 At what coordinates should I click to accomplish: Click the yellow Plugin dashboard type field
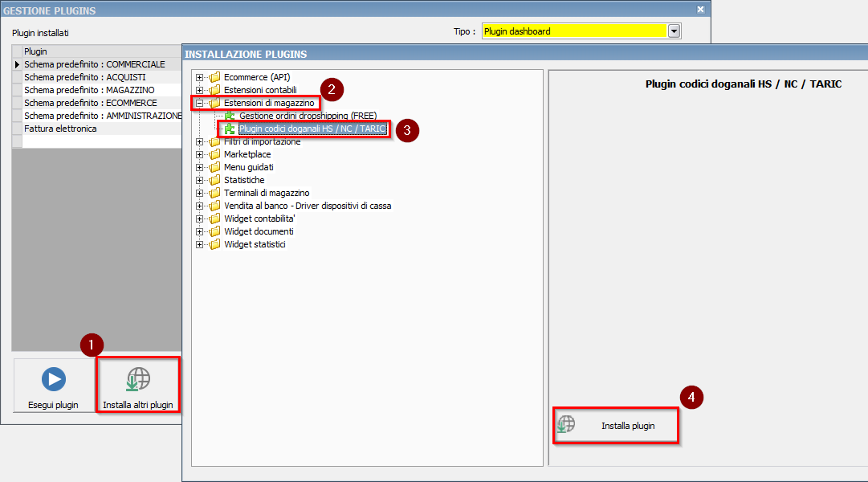(x=573, y=31)
